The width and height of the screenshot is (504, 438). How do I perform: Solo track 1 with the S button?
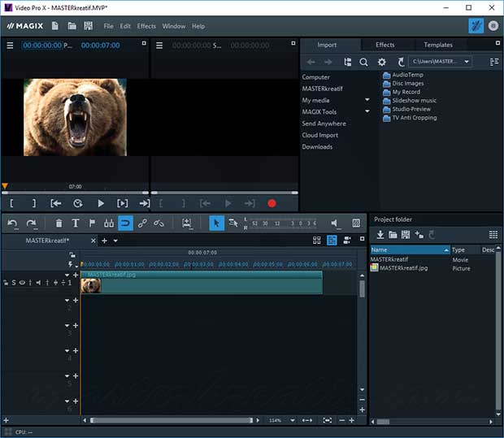(14, 283)
